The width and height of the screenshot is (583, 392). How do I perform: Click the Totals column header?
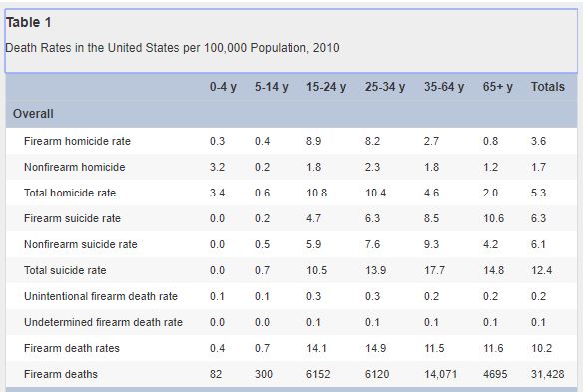coord(548,87)
